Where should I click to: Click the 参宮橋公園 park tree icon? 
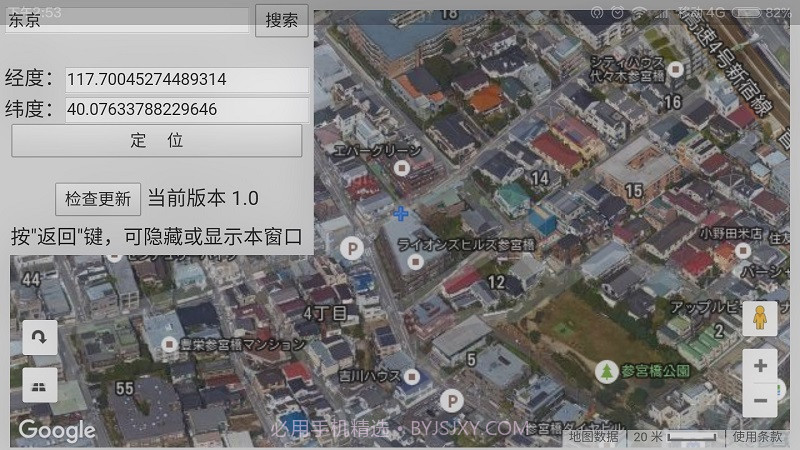coord(606,372)
